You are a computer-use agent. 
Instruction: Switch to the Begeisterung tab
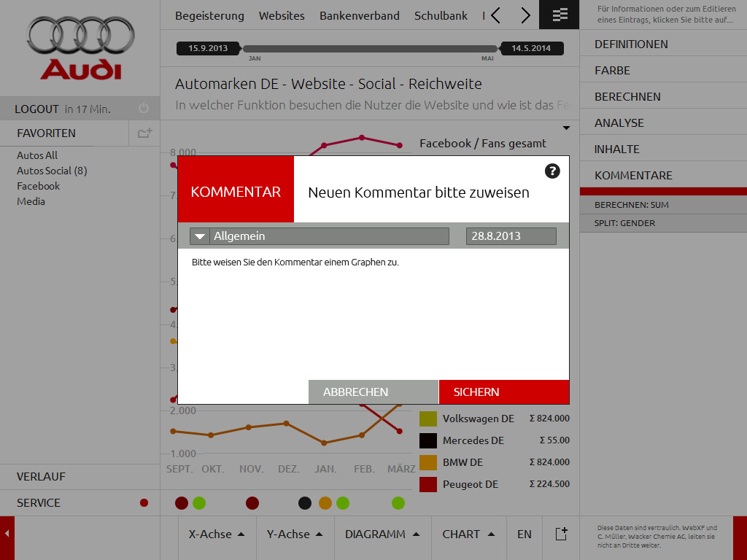209,16
